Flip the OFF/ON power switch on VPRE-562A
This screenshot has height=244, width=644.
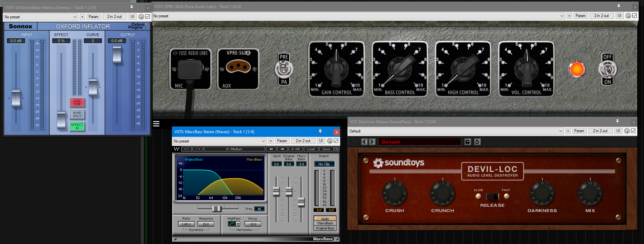click(608, 69)
